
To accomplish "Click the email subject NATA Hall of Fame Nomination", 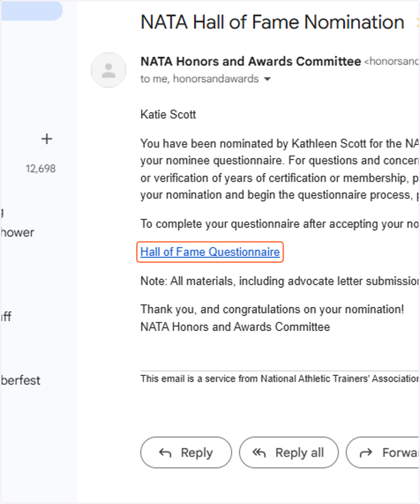I will pos(272,22).
